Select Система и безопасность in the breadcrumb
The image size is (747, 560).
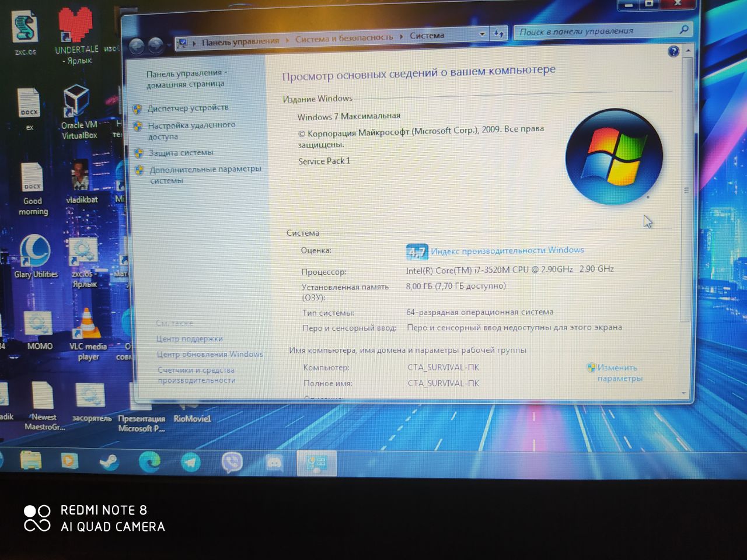point(344,38)
